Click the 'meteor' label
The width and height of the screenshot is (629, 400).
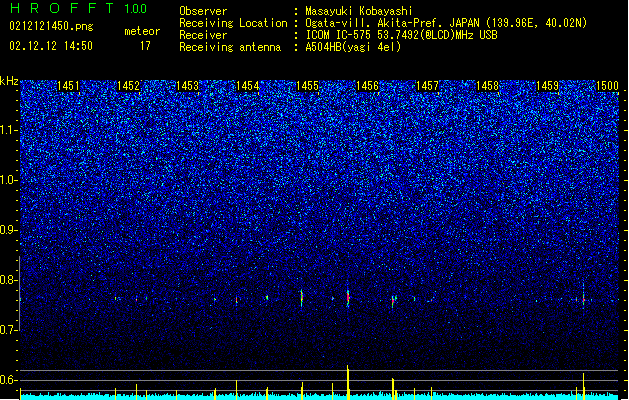pyautogui.click(x=142, y=31)
